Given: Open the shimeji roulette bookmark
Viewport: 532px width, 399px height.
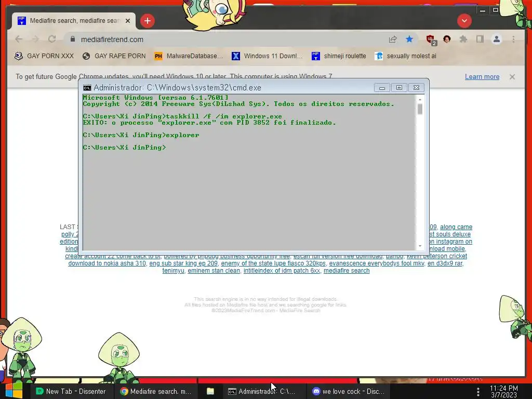Looking at the screenshot, I should coord(339,56).
